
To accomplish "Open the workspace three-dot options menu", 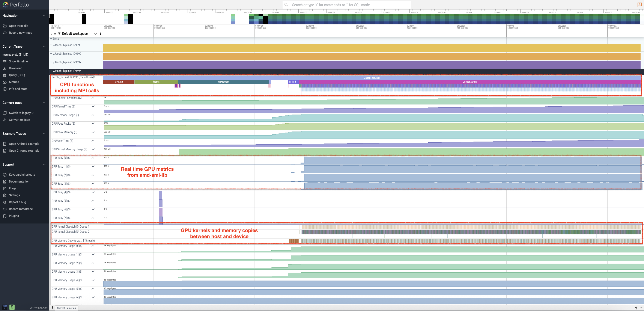I will [x=101, y=33].
